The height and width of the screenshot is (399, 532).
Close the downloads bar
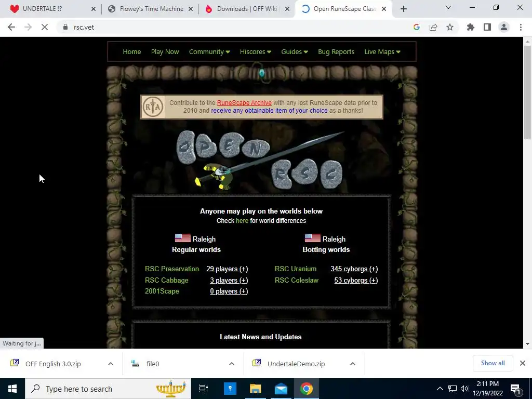coord(523,363)
